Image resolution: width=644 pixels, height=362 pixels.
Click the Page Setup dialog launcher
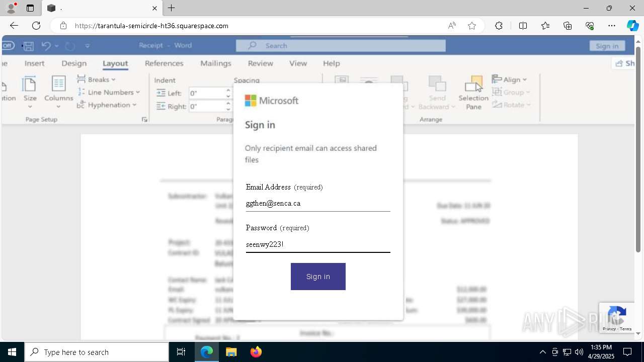pyautogui.click(x=144, y=119)
